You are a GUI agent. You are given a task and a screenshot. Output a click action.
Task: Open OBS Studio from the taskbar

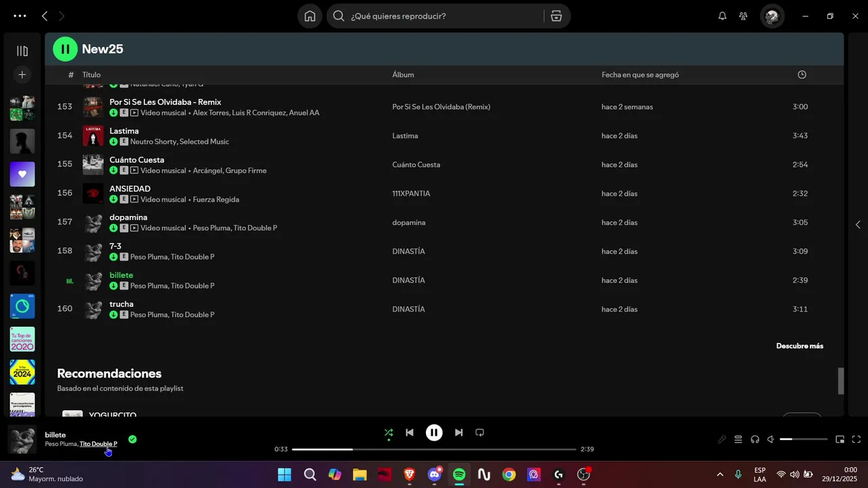tap(584, 474)
